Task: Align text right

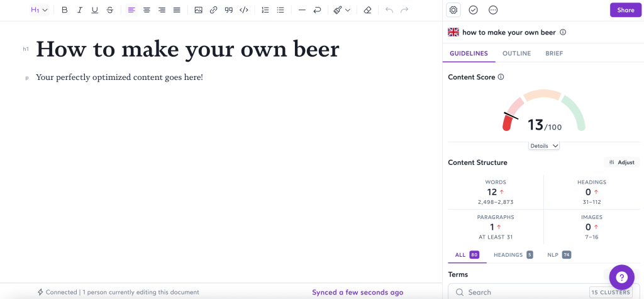Action: pyautogui.click(x=162, y=10)
